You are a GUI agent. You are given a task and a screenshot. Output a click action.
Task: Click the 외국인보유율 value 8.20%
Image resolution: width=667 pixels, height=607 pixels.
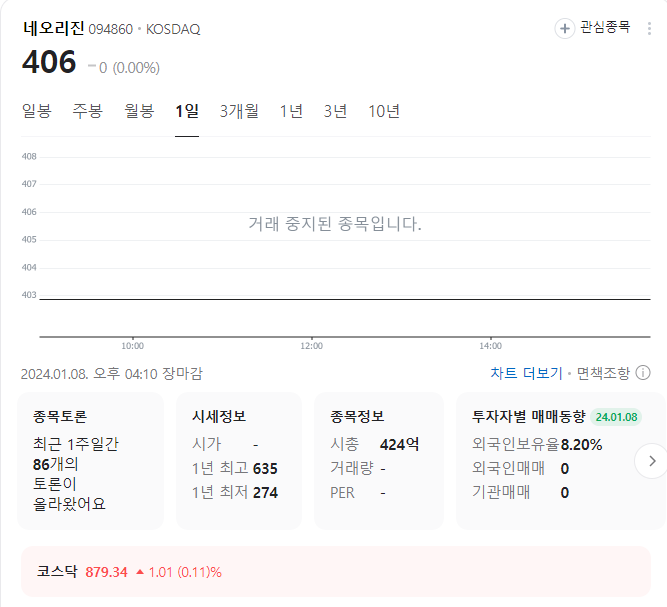point(581,445)
